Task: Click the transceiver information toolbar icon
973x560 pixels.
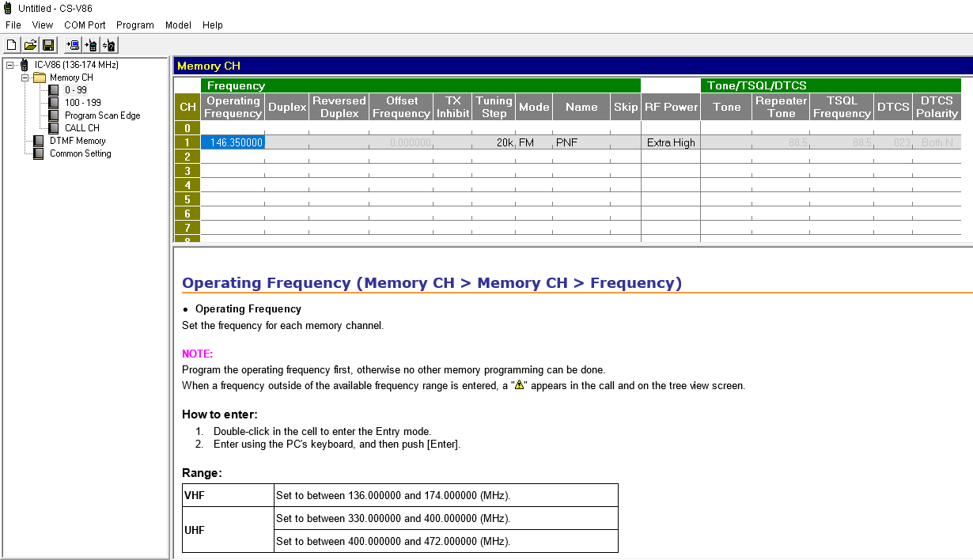Action: tap(109, 45)
